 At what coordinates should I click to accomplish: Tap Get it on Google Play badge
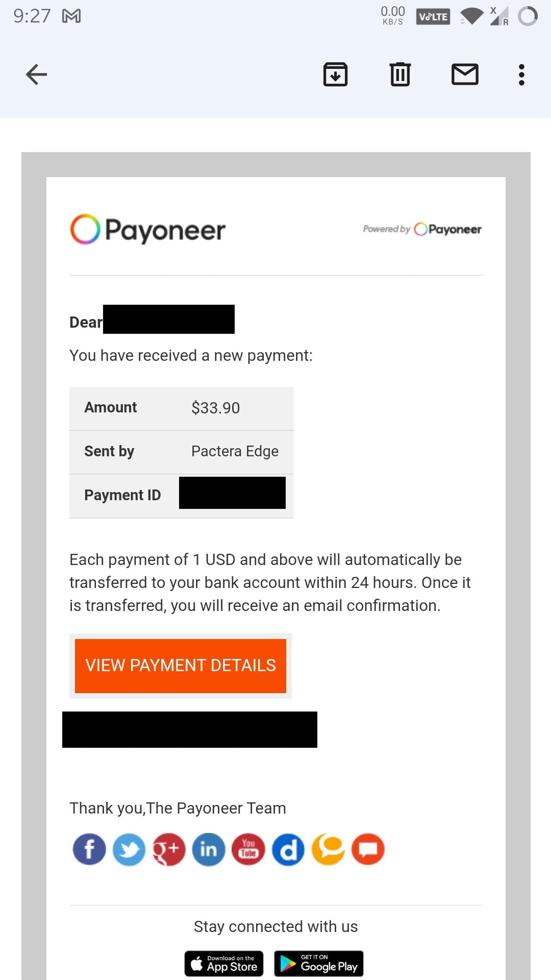(x=319, y=964)
